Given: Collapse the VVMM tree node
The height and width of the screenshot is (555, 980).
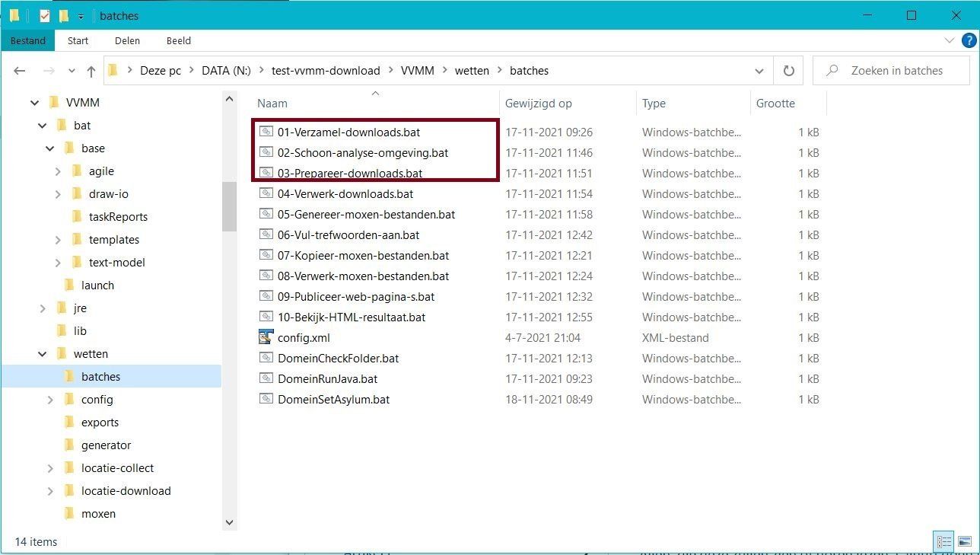Looking at the screenshot, I should point(34,102).
